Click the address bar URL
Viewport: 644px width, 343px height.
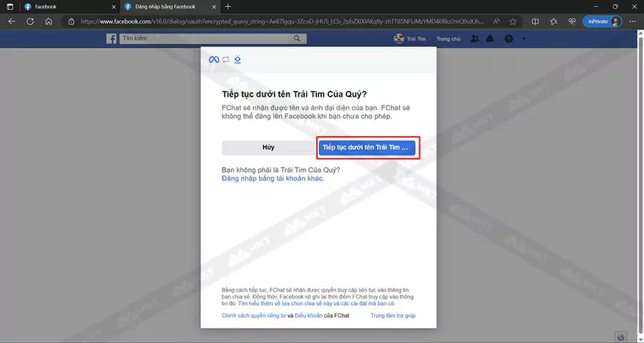(x=282, y=21)
